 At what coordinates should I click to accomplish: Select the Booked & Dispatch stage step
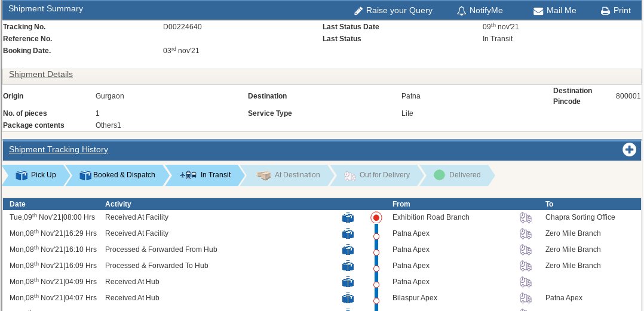coord(118,175)
